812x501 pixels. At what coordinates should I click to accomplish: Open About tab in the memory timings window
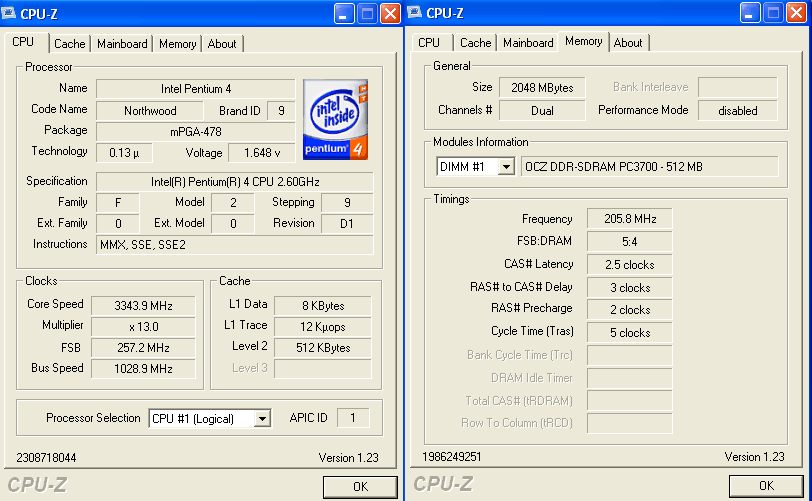click(628, 43)
